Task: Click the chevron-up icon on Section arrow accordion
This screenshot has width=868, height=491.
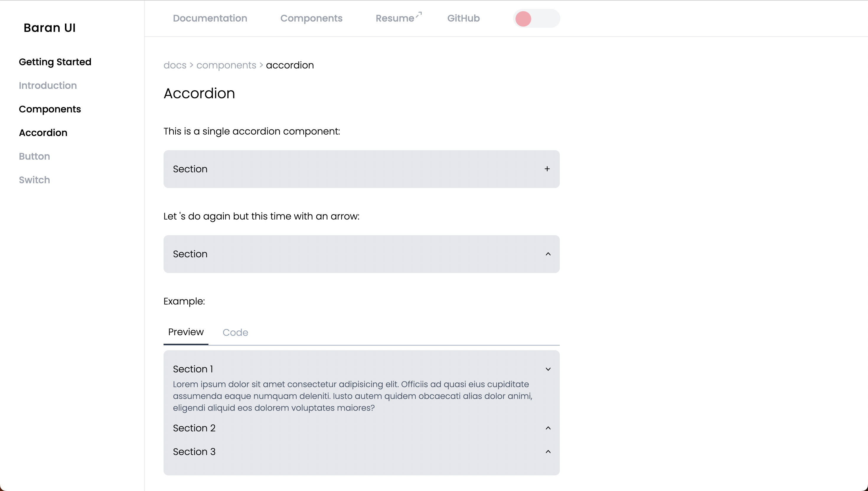Action: (x=547, y=254)
